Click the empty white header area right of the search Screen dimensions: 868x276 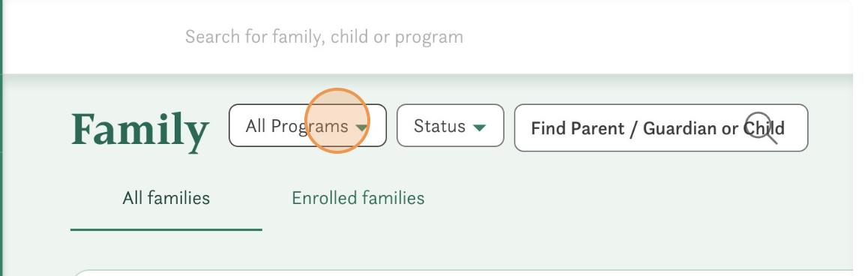[659, 37]
